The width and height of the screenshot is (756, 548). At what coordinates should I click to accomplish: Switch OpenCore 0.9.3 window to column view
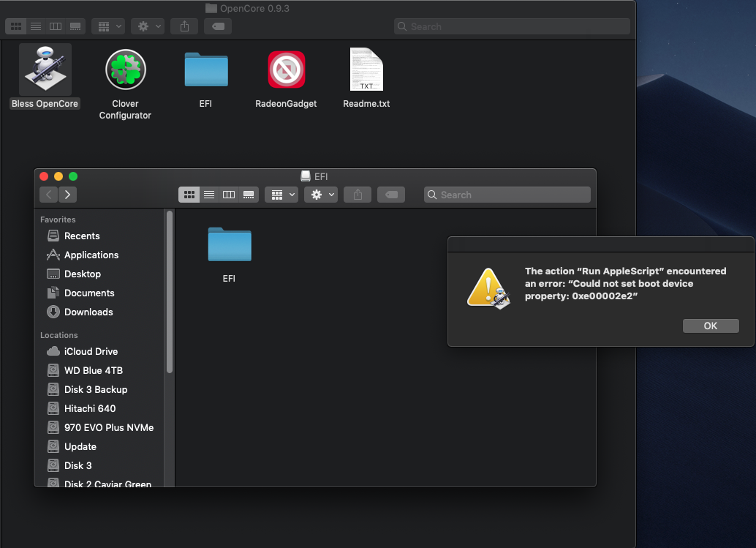pos(56,26)
